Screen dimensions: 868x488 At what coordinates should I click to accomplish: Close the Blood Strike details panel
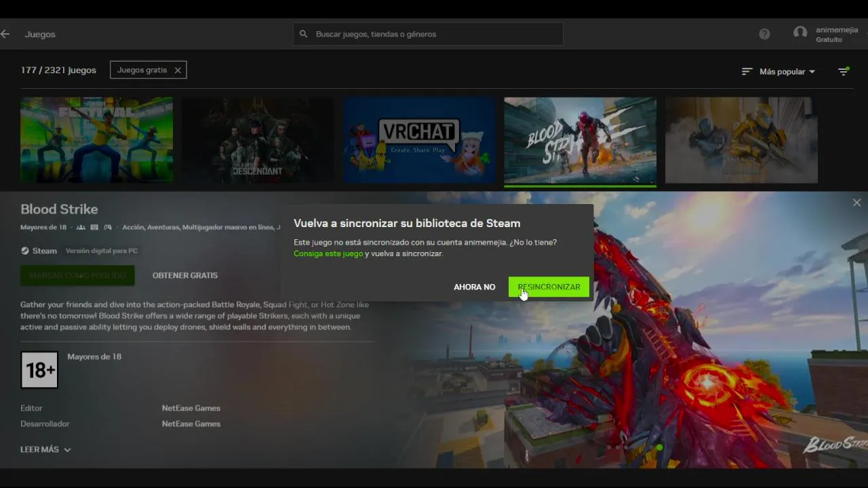point(856,203)
